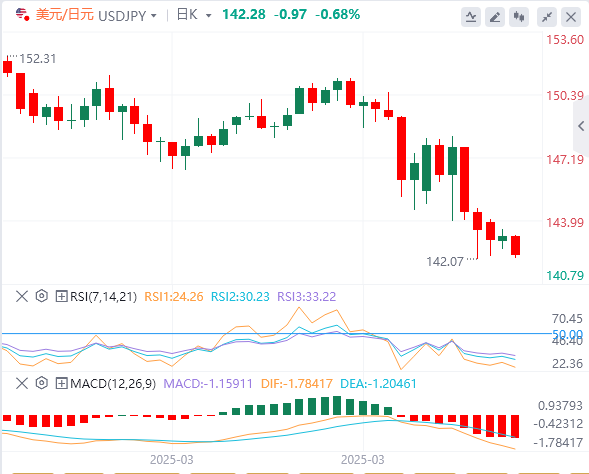Click the 153.60 price axis label
This screenshot has width=589, height=474.
pyautogui.click(x=565, y=39)
